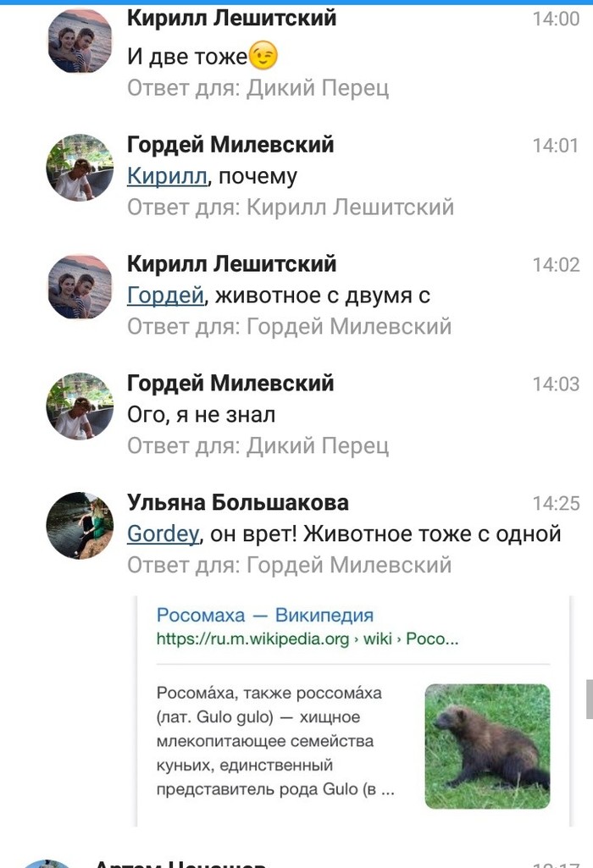The image size is (593, 868).
Task: Click Ульяна Большакова sender name
Action: tap(237, 502)
